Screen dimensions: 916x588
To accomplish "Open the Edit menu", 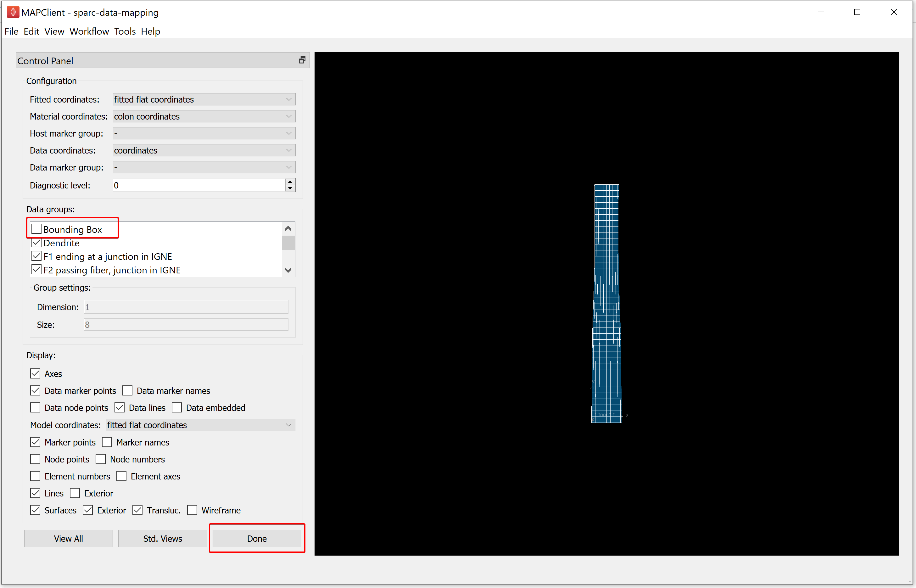I will point(31,31).
